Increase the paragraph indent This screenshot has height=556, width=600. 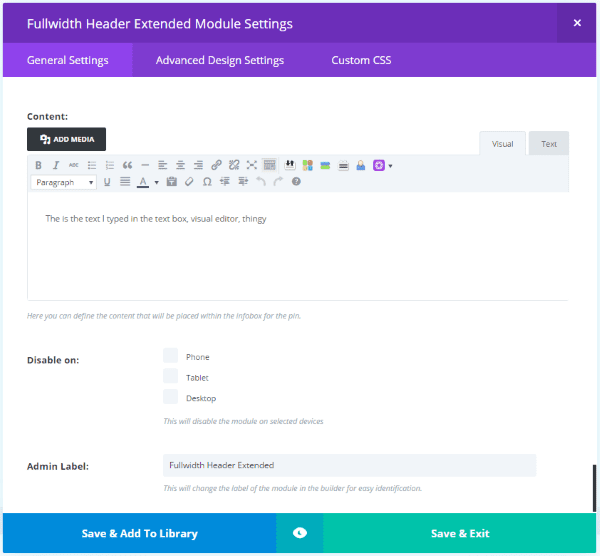[x=243, y=182]
